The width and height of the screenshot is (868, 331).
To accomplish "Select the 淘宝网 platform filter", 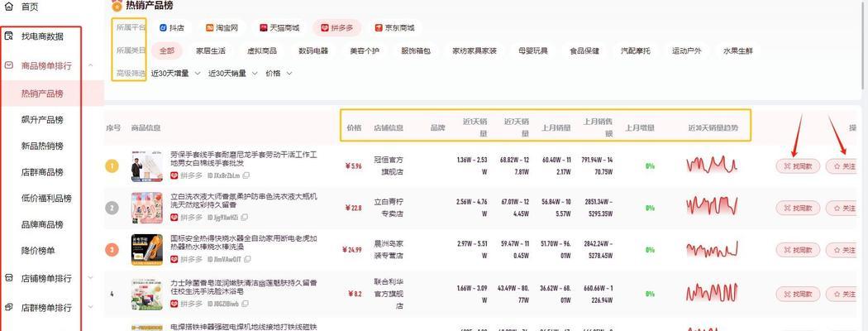I will (x=222, y=28).
